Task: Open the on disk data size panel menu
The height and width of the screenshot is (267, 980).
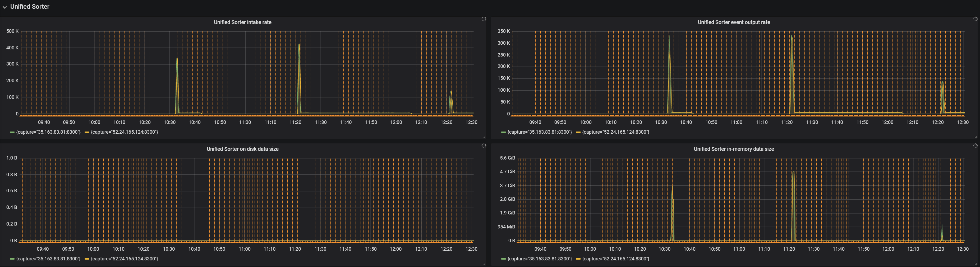Action: [x=242, y=149]
